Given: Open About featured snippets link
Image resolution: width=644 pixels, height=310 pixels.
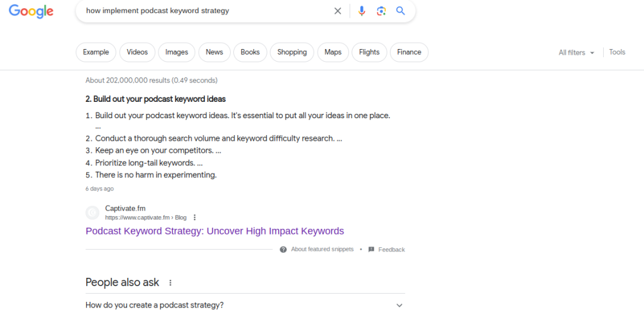Looking at the screenshot, I should click(323, 249).
